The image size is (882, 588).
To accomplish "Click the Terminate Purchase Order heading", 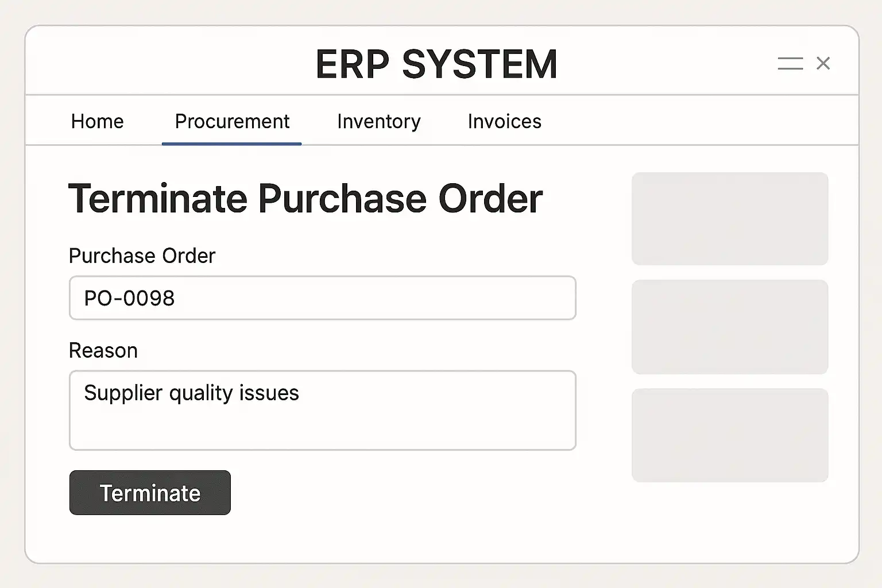I will (x=305, y=199).
